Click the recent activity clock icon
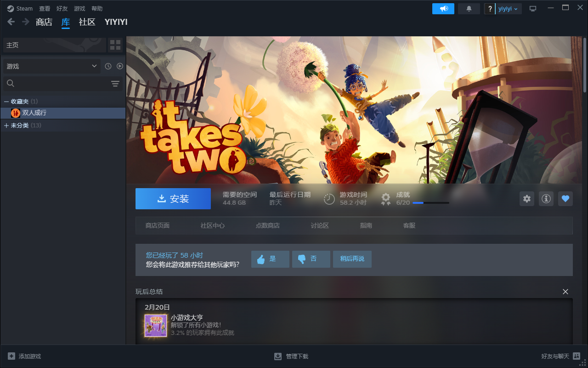 pos(108,66)
